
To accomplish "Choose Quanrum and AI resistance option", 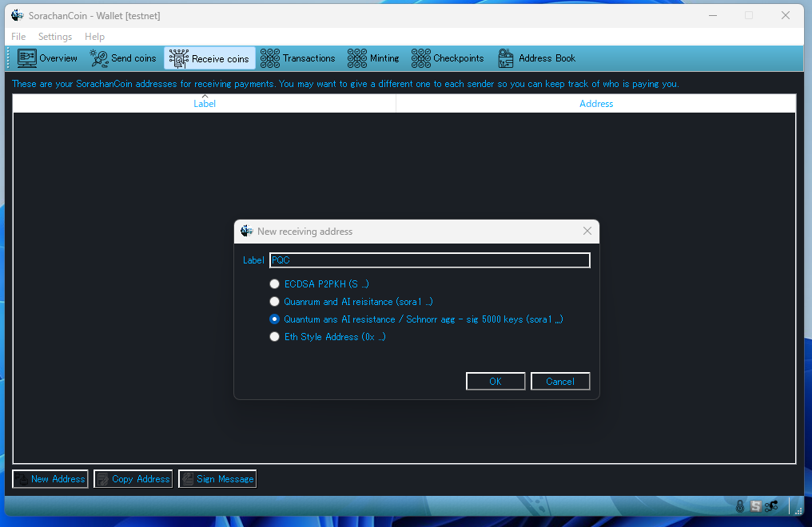I will [x=275, y=302].
